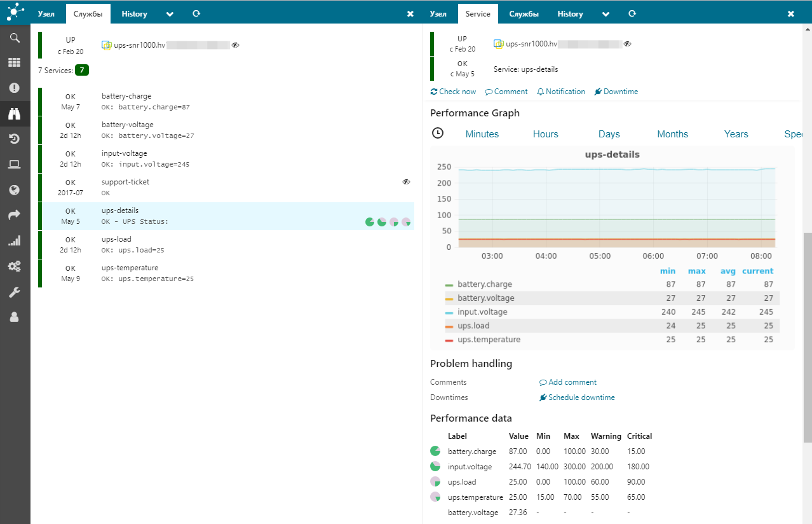The height and width of the screenshot is (524, 812).
Task: Expand the right panel tab dropdown chevron
Action: coord(606,14)
